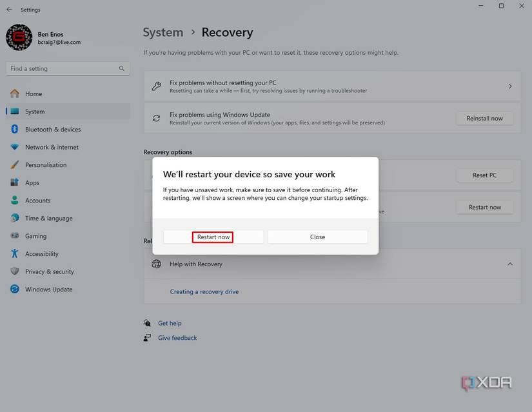Open Network & internet settings
This screenshot has height=412, width=532.
68,147
